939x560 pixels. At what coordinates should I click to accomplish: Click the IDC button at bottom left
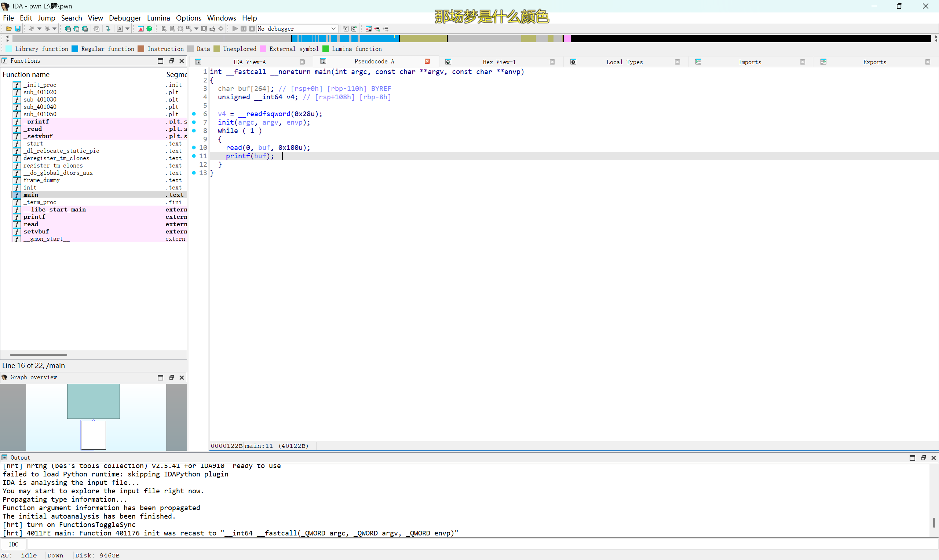click(x=14, y=544)
